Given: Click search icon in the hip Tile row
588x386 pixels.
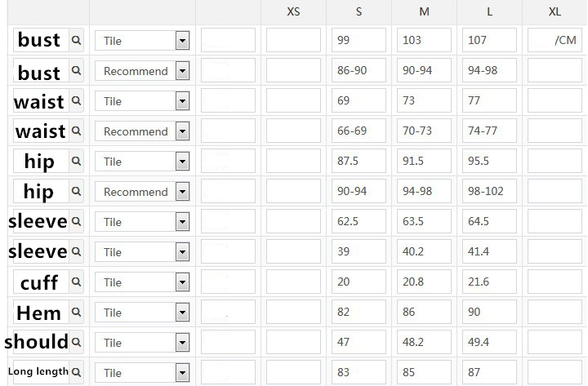Looking at the screenshot, I should click(76, 161).
